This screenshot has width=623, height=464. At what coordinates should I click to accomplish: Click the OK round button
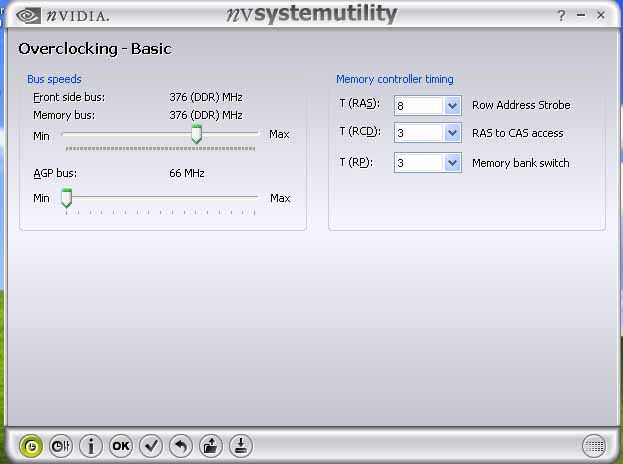(121, 446)
